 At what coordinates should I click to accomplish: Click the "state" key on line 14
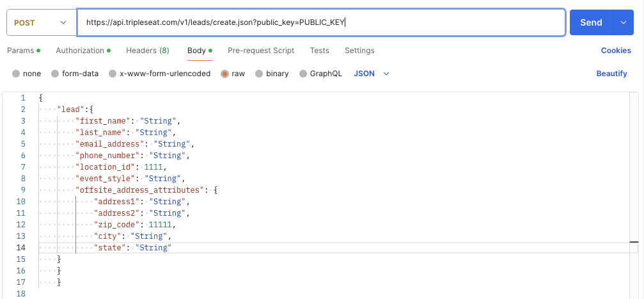pyautogui.click(x=110, y=248)
